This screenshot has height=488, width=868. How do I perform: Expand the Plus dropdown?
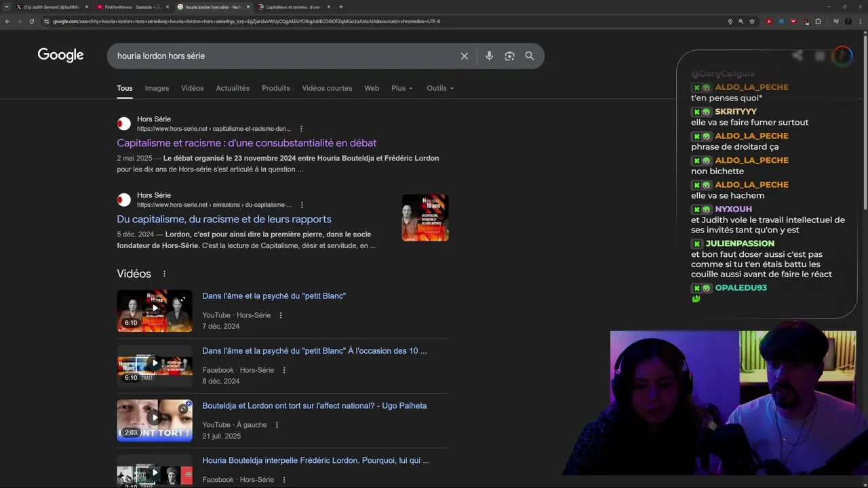click(x=402, y=88)
